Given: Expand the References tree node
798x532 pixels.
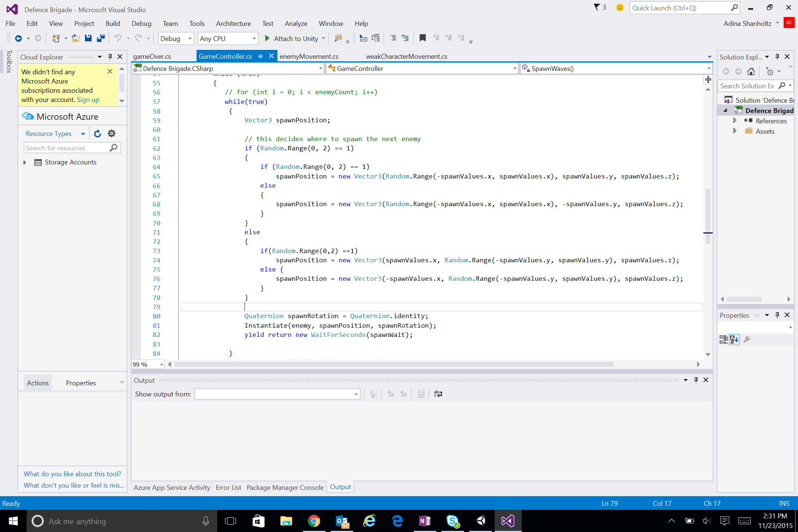Looking at the screenshot, I should tap(734, 120).
